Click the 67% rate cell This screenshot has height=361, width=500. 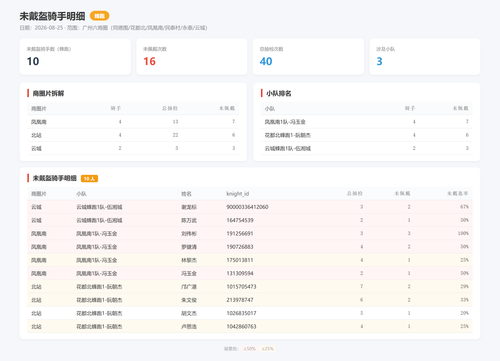pos(464,207)
